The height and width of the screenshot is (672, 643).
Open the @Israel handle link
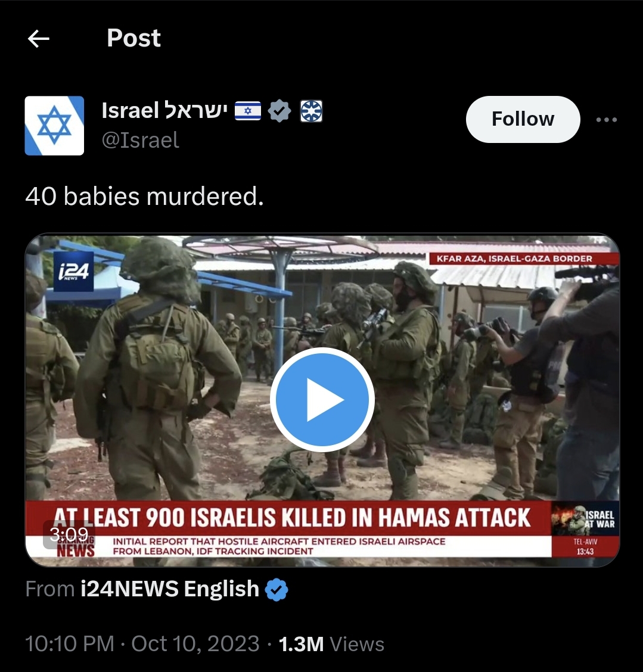tap(140, 140)
